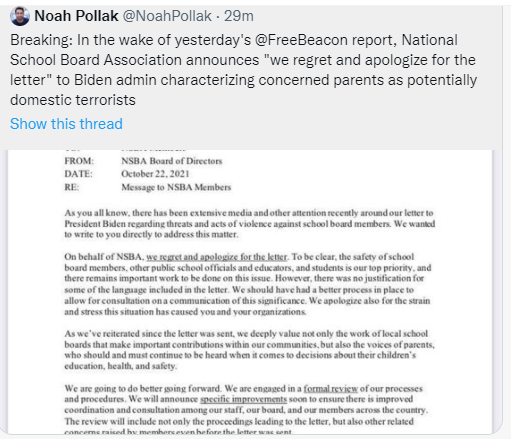The image size is (511, 439).
Task: Click Show this thread
Action: [66, 124]
